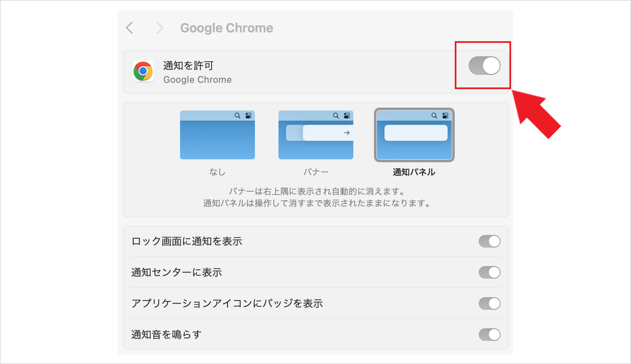Select the なし notification style thumbnail
Viewport: 631px width, 364px height.
click(x=217, y=135)
